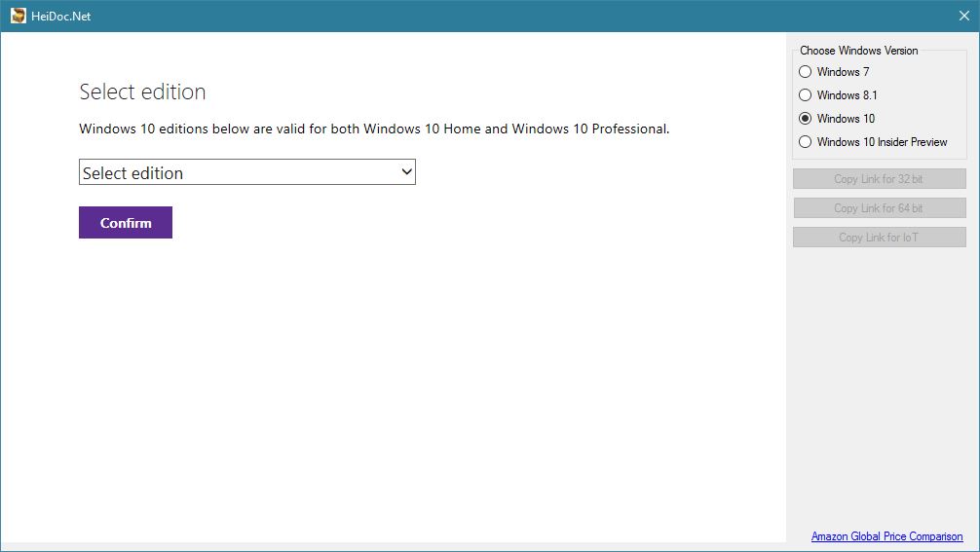Image resolution: width=980 pixels, height=552 pixels.
Task: Close the HeiDoc.Net window
Action: (x=963, y=16)
